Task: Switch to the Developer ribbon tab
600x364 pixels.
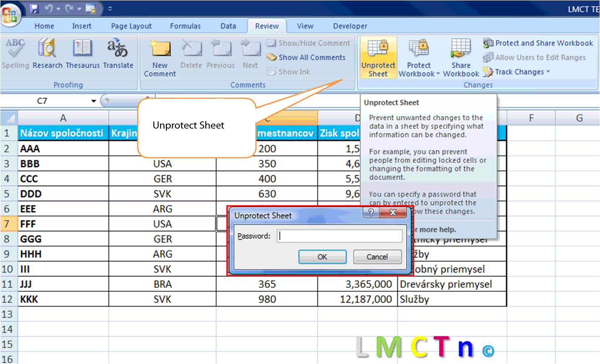Action: [x=350, y=26]
